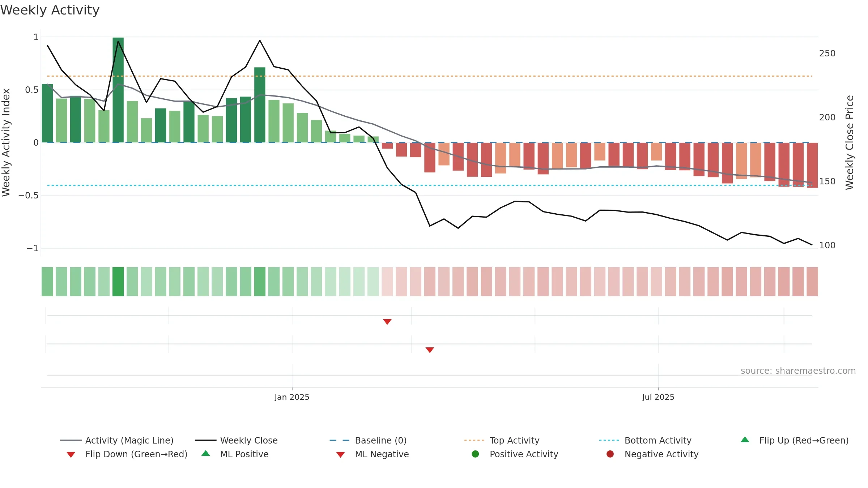Click the −0.5 activity axis tick label

click(x=28, y=196)
